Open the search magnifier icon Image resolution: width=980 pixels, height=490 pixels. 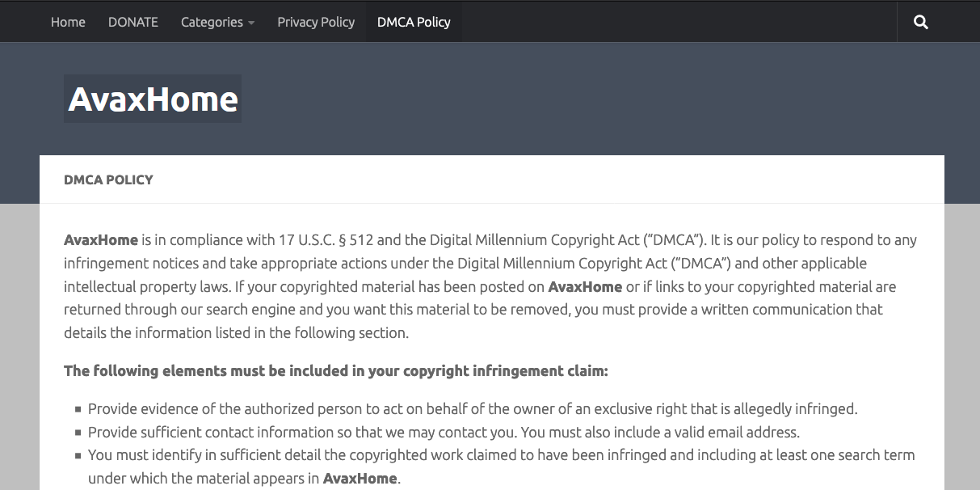point(920,22)
